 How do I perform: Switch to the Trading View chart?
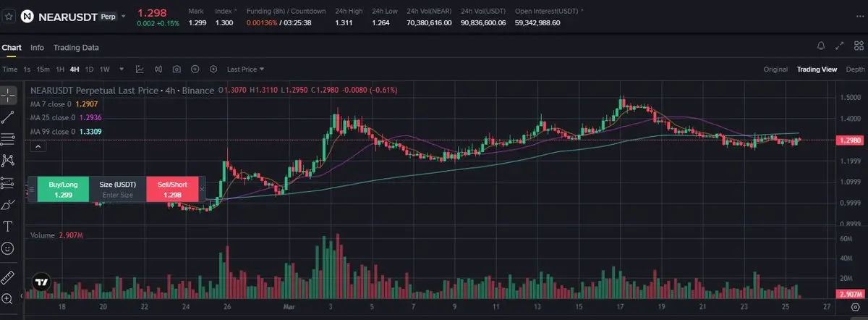click(x=817, y=70)
